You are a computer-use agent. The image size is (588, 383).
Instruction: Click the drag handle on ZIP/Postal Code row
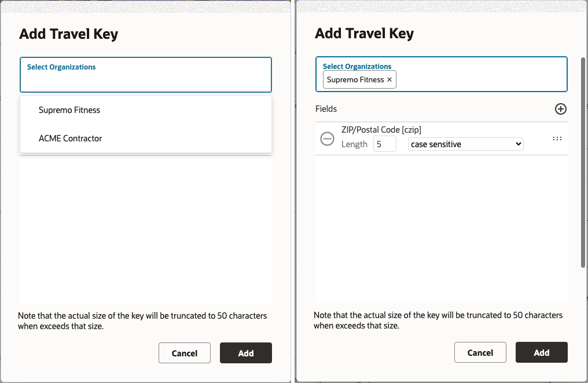[557, 138]
